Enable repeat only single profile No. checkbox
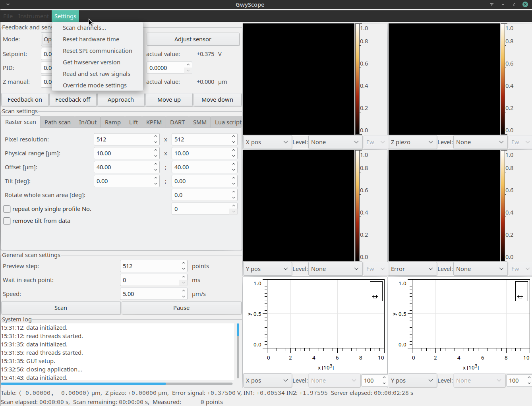Image resolution: width=532 pixels, height=406 pixels. [7, 209]
